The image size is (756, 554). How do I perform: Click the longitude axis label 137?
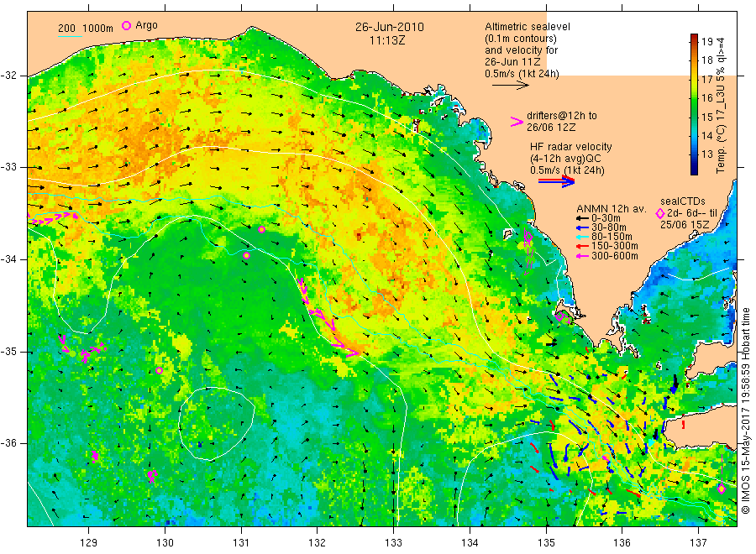pyautogui.click(x=698, y=542)
